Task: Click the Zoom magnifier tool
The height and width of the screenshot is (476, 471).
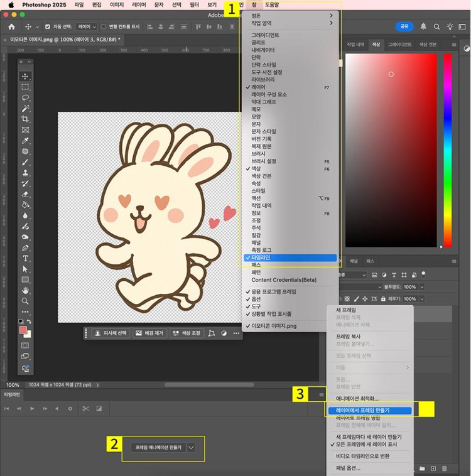Action: [x=26, y=301]
